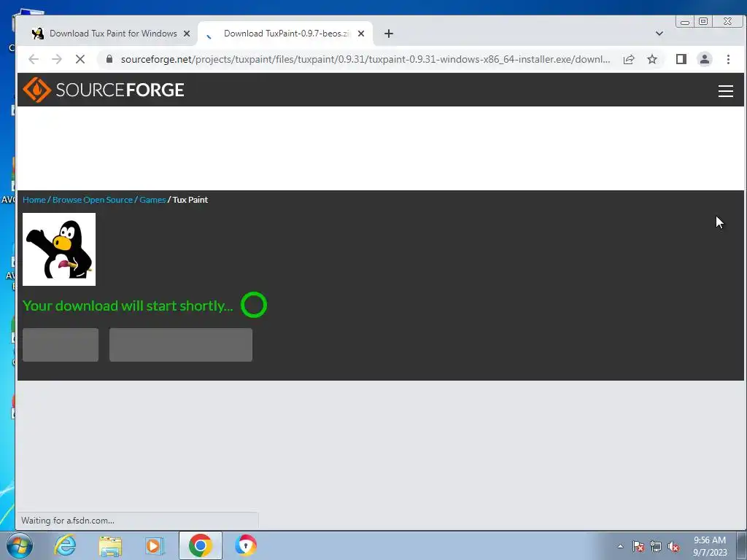This screenshot has width=747, height=560.
Task: Stop loading the page in Chrome
Action: pyautogui.click(x=80, y=59)
